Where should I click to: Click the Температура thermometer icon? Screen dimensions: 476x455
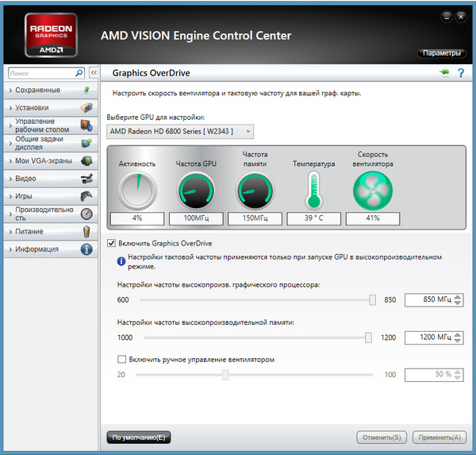313,191
